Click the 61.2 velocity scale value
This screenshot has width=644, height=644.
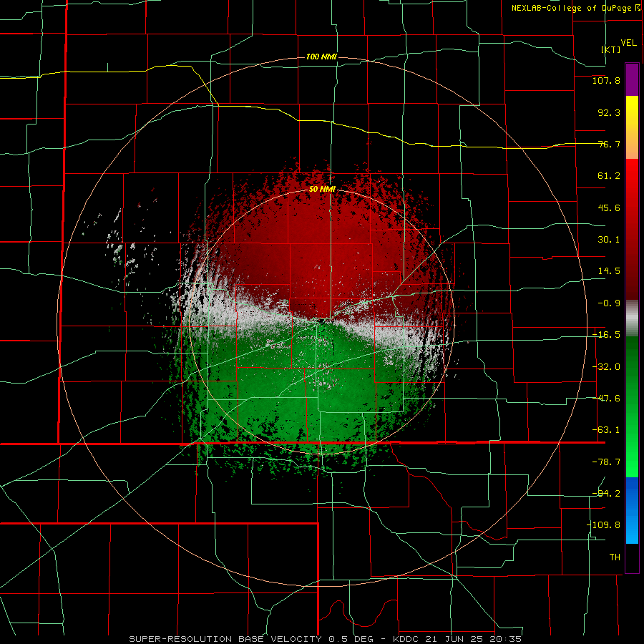(609, 176)
